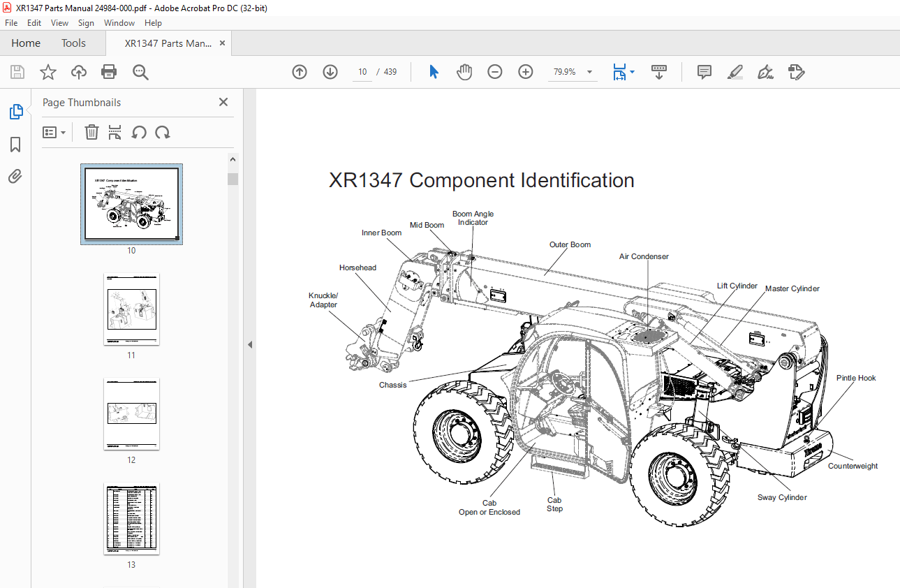Open the zoom level dropdown
Image resolution: width=900 pixels, height=588 pixels.
click(590, 72)
